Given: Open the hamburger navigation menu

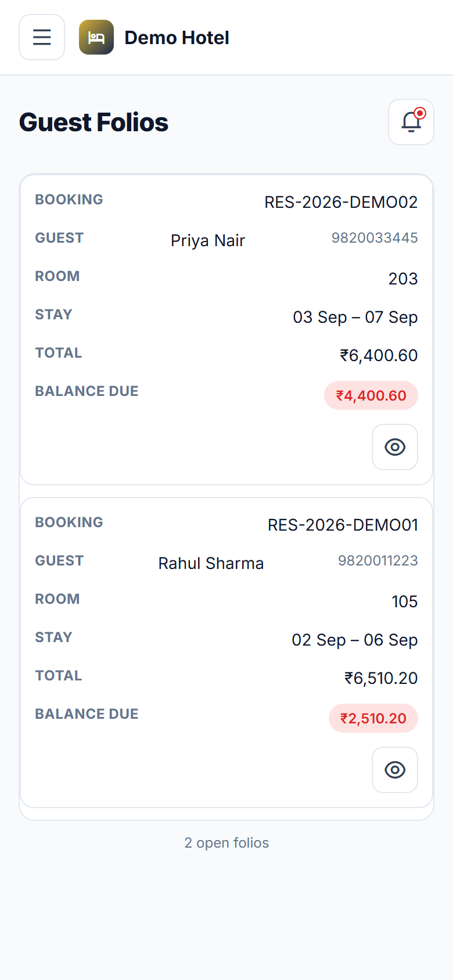Looking at the screenshot, I should pos(42,37).
